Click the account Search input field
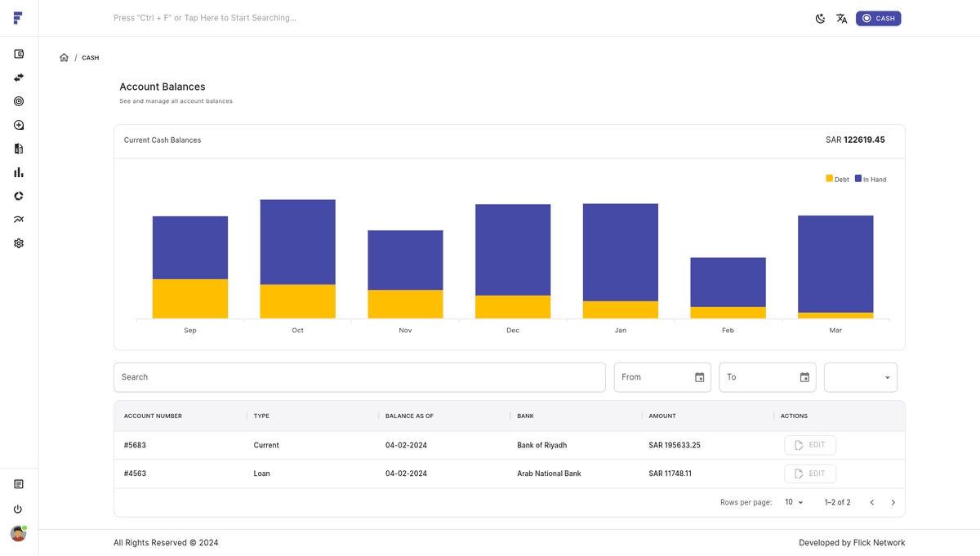This screenshot has width=980, height=556. 359,377
